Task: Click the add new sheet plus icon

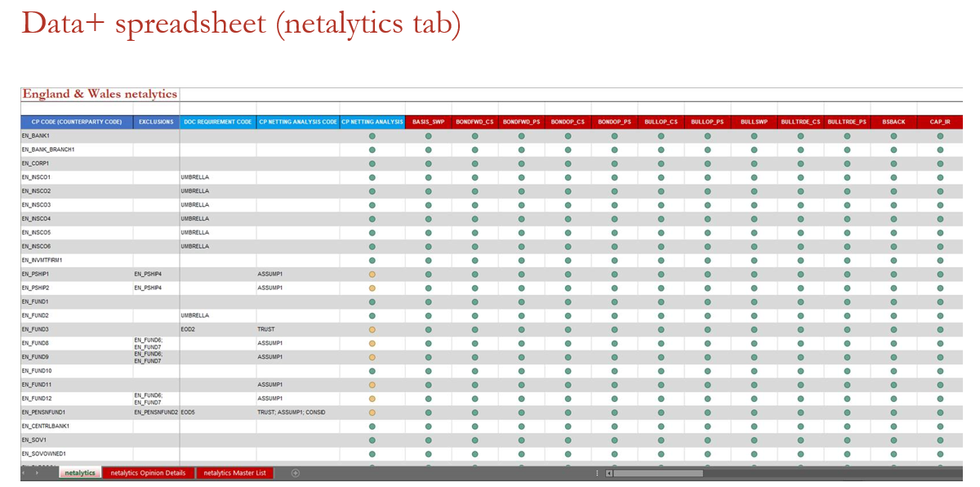Action: click(296, 473)
